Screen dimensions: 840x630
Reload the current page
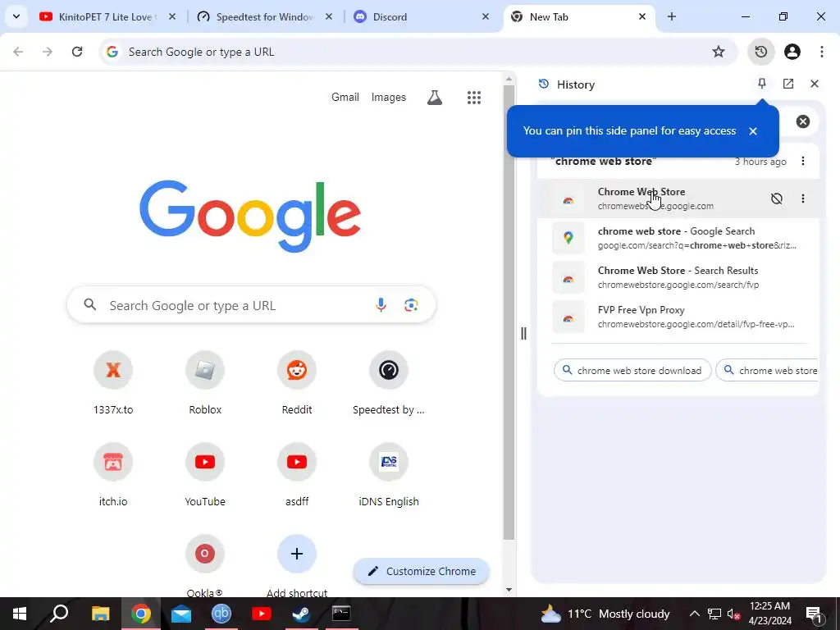77,52
